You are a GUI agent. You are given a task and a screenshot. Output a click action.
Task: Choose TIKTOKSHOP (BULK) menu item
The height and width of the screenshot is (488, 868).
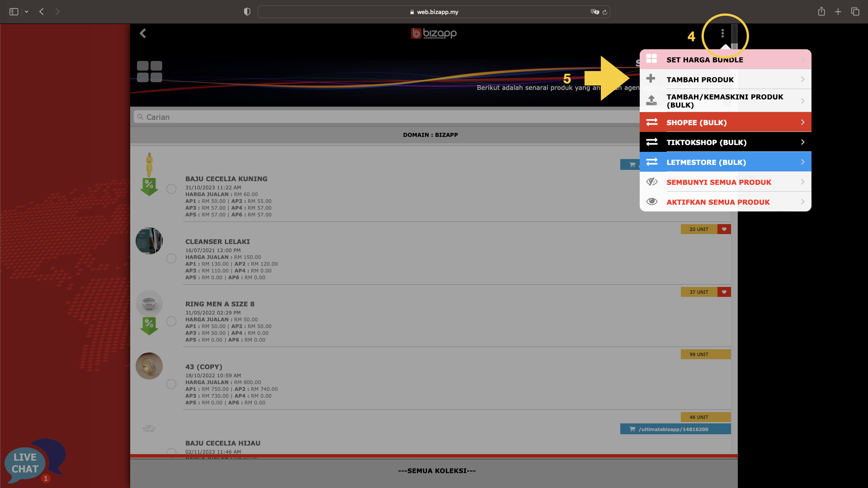point(725,142)
